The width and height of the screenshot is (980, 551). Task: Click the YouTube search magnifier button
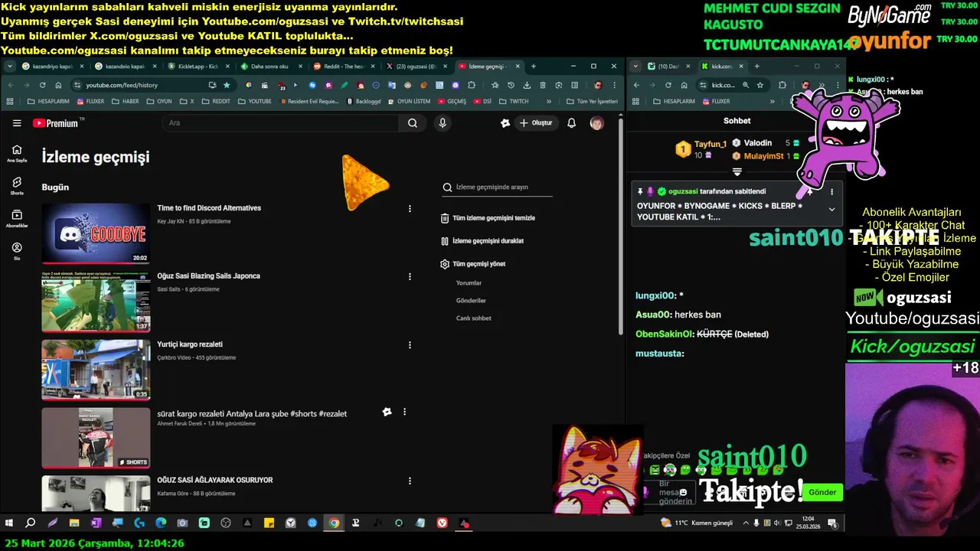coord(413,123)
